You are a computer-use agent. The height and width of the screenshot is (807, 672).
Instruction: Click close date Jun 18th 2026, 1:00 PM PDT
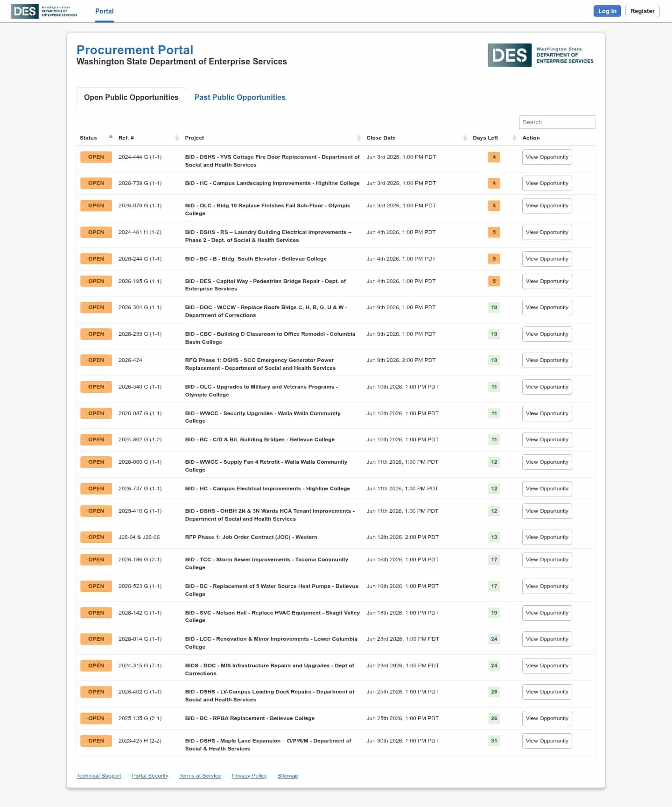[x=402, y=613]
